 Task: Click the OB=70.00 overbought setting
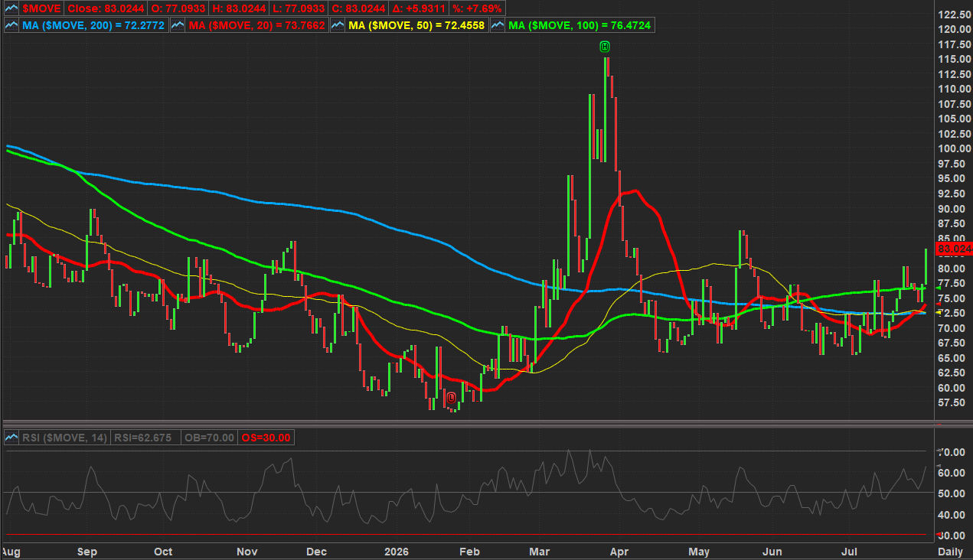click(x=210, y=438)
